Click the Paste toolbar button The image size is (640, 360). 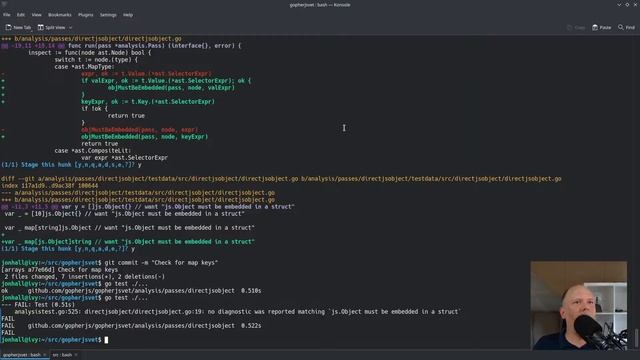point(602,27)
